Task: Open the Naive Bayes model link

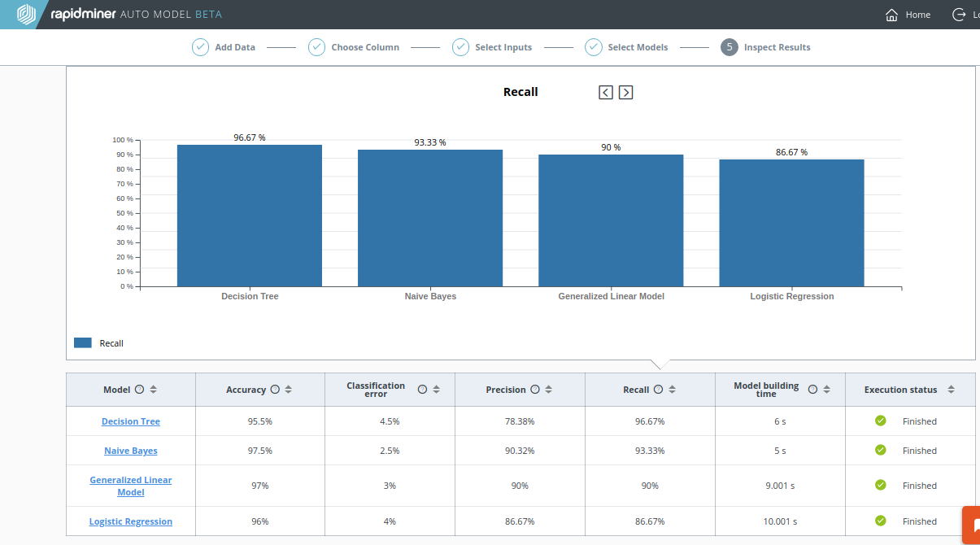Action: tap(131, 451)
